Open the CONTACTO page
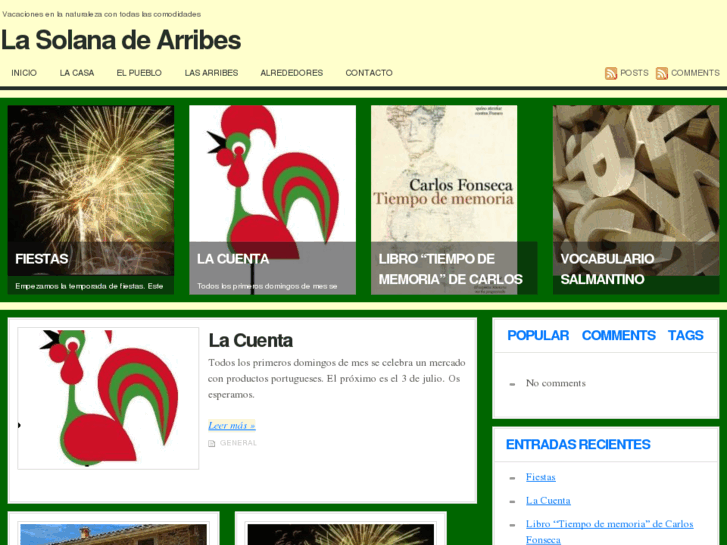The width and height of the screenshot is (727, 545). tap(369, 73)
